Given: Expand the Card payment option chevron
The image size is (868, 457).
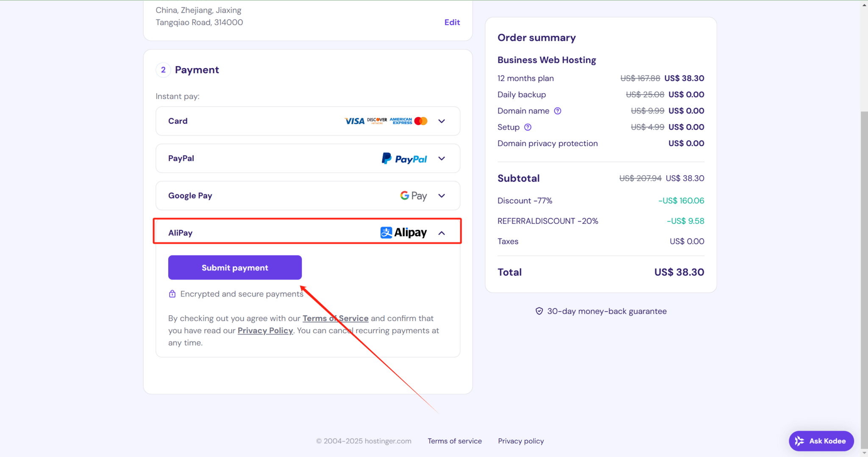Looking at the screenshot, I should point(442,121).
